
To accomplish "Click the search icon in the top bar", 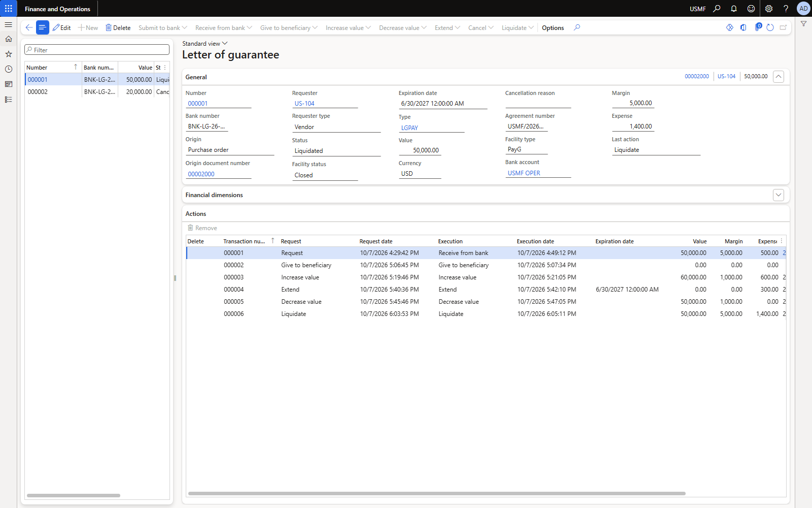I will click(x=717, y=9).
